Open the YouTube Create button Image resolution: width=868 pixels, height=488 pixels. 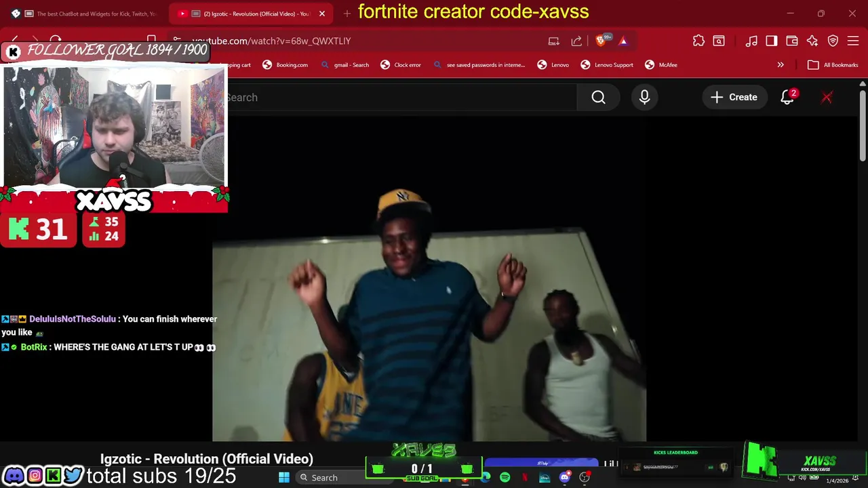pos(734,98)
